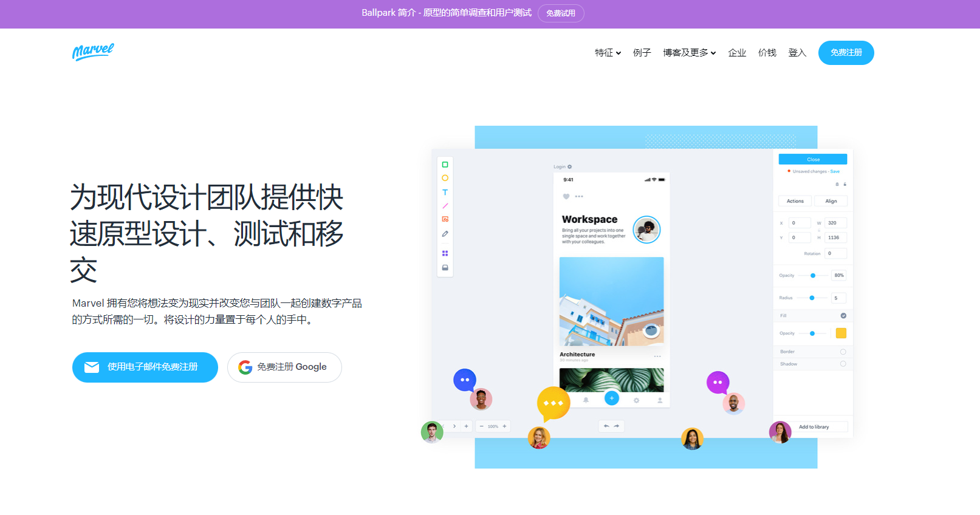This screenshot has height=515, width=980.
Task: Click the Radius value field showing 5
Action: [x=839, y=298]
